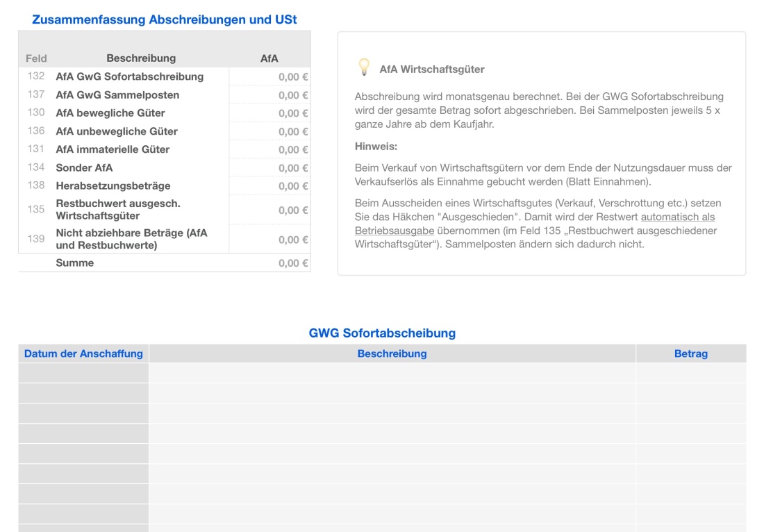Click the AfA amount for GwG Sammelposten
The width and height of the screenshot is (764, 532).
point(292,94)
